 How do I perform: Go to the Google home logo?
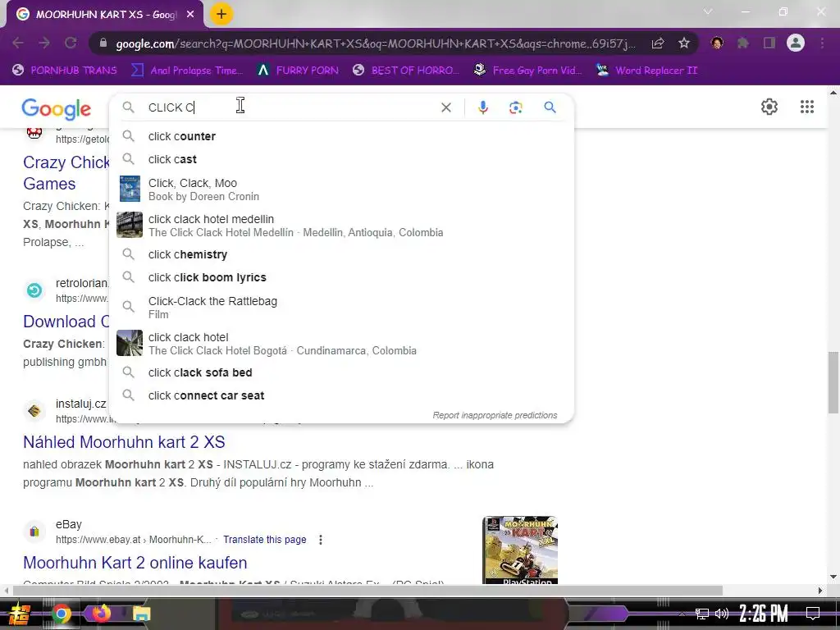57,109
